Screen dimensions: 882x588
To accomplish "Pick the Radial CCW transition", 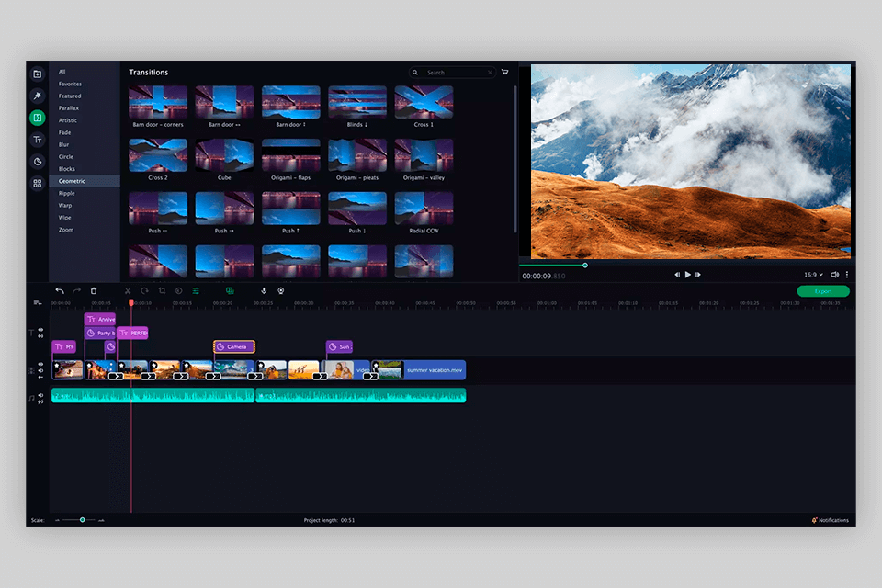I will (424, 209).
